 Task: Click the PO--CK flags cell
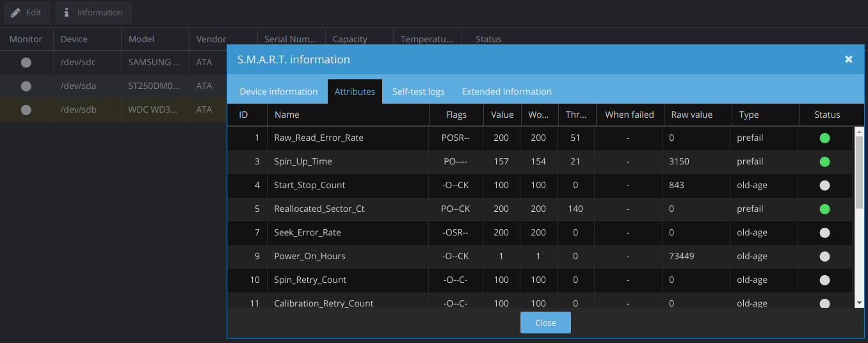click(x=456, y=209)
